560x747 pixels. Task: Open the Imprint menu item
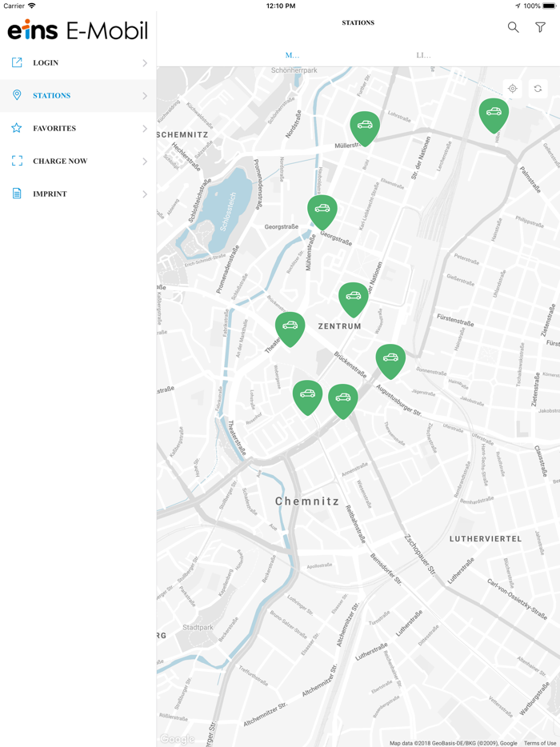tap(78, 194)
